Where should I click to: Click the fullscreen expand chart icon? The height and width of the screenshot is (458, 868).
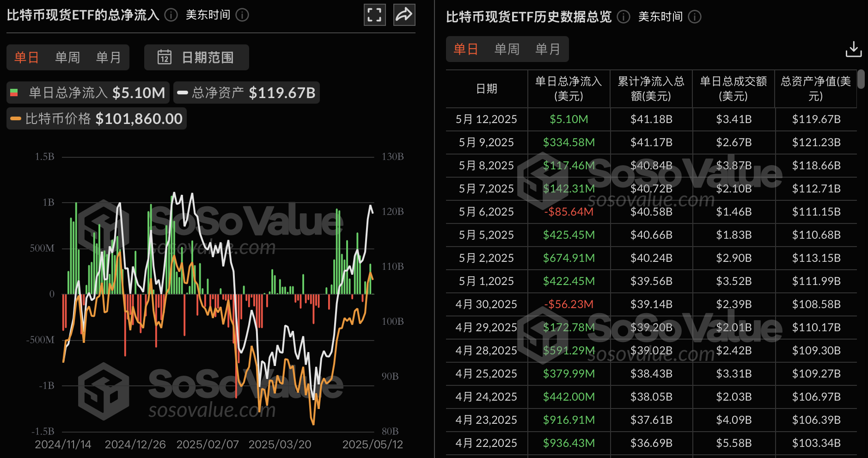(374, 15)
